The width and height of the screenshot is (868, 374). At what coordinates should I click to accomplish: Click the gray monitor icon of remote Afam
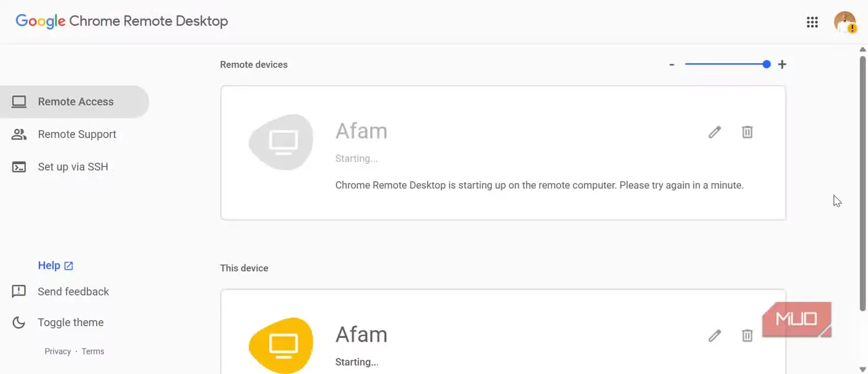tap(282, 142)
